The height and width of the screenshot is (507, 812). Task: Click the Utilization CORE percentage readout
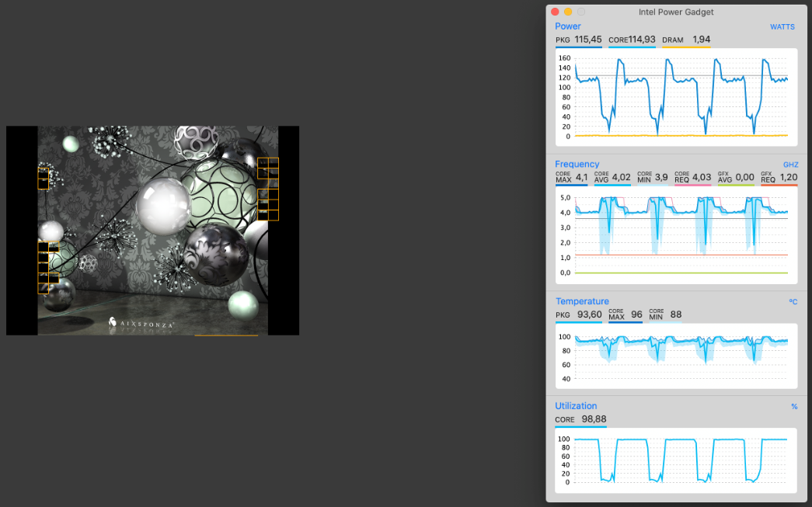click(580, 419)
